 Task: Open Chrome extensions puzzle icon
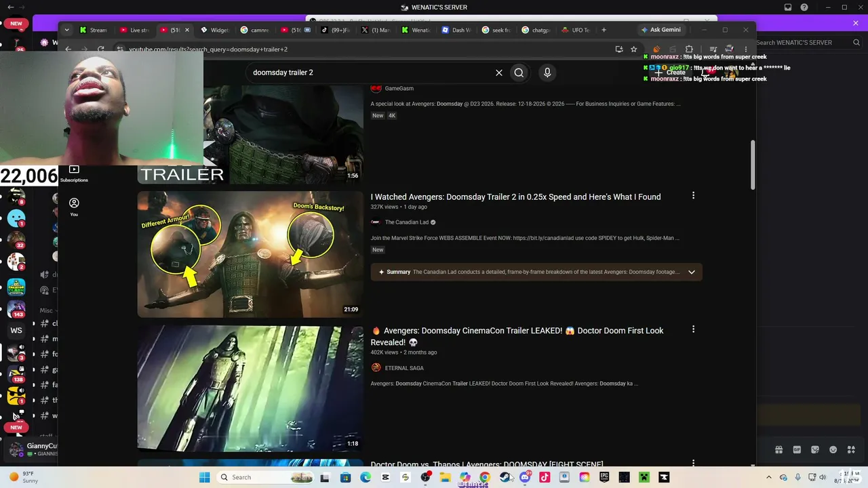[689, 49]
